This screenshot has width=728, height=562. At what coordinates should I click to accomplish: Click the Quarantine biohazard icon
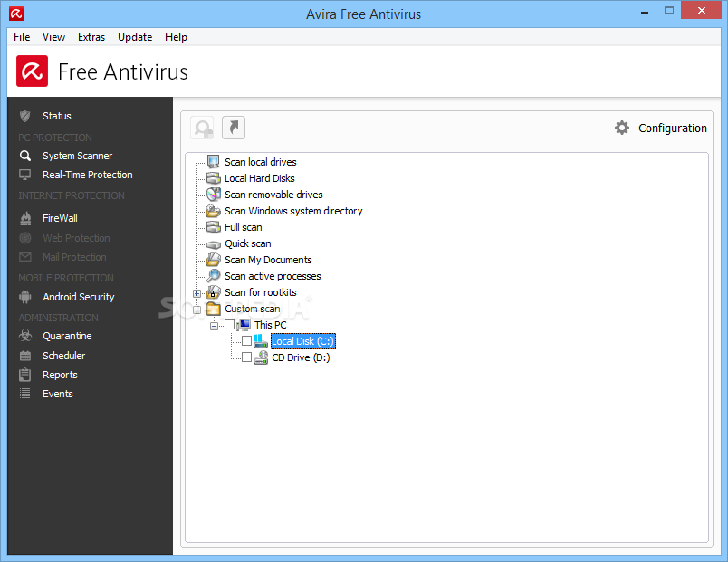25,336
